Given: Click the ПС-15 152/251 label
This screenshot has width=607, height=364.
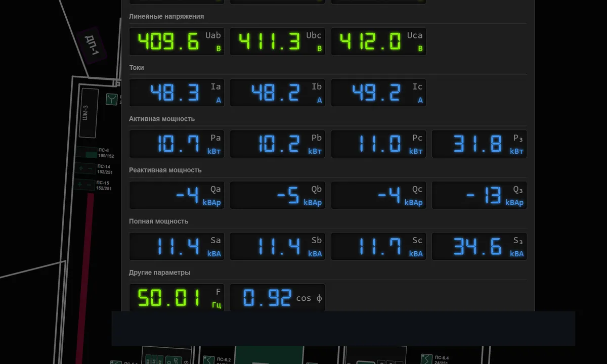Looking at the screenshot, I should (104, 186).
